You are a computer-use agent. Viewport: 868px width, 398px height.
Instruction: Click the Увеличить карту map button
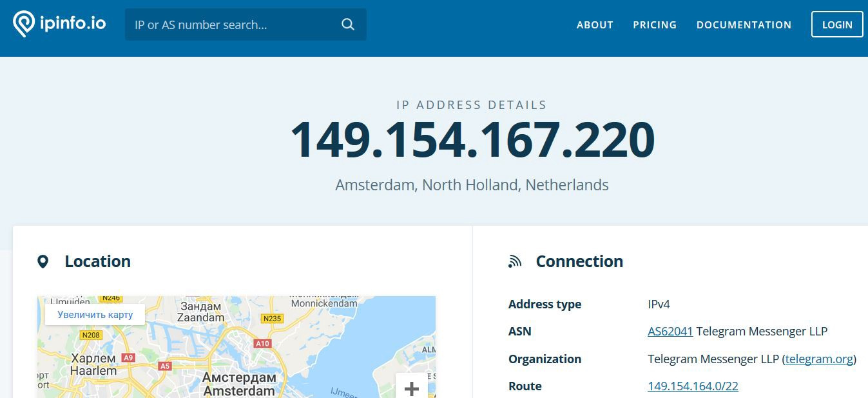[95, 315]
